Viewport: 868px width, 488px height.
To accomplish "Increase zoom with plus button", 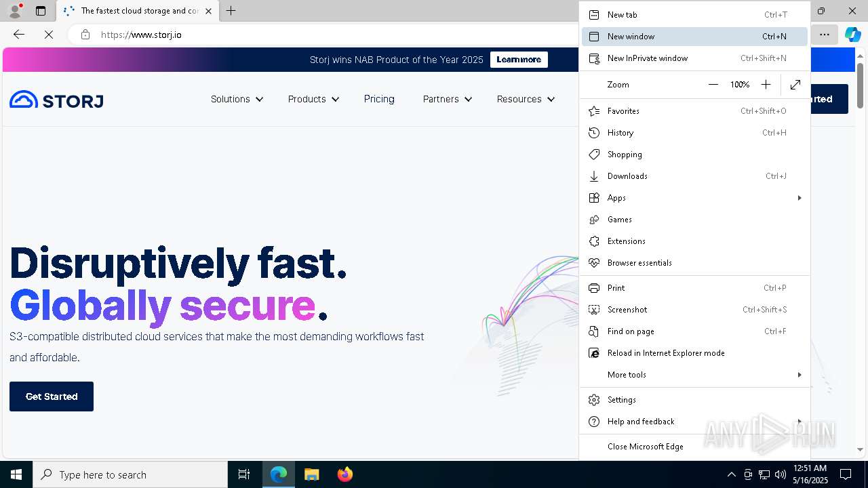I will [x=766, y=85].
